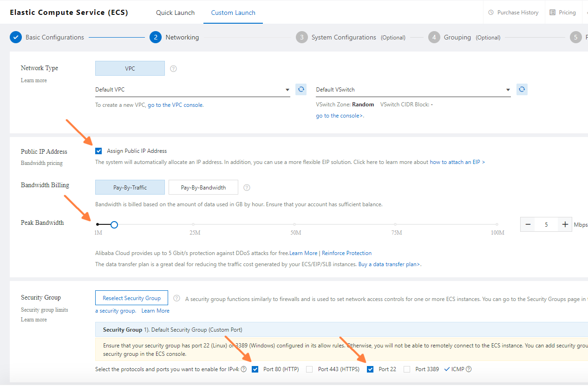
Task: Disable the Port 22 checkbox
Action: 370,369
